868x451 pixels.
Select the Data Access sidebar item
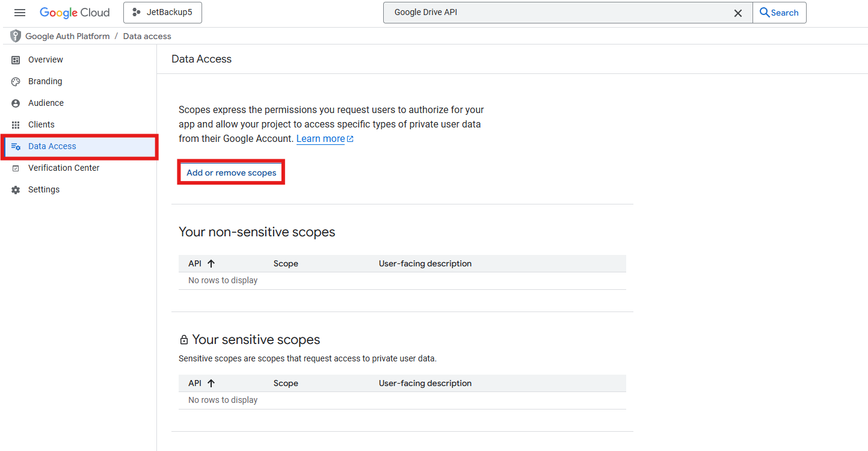[x=52, y=146]
